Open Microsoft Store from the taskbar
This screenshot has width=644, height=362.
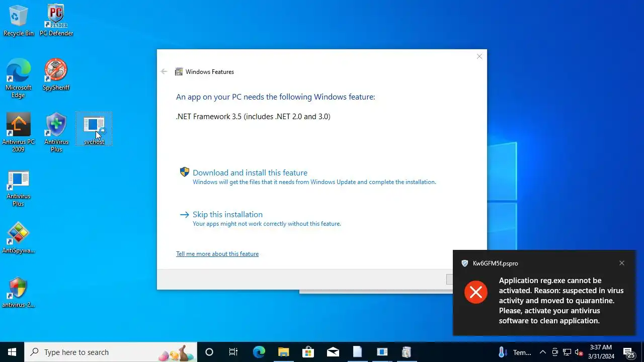click(x=308, y=352)
